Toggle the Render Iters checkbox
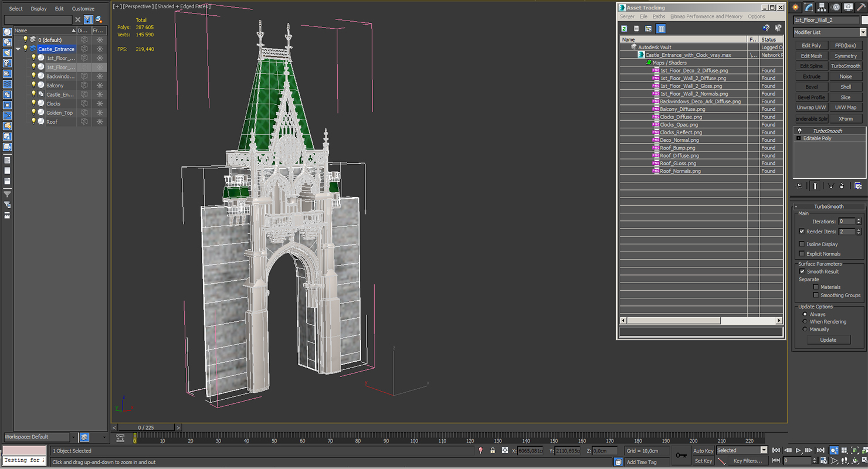The height and width of the screenshot is (469, 868). coord(802,232)
